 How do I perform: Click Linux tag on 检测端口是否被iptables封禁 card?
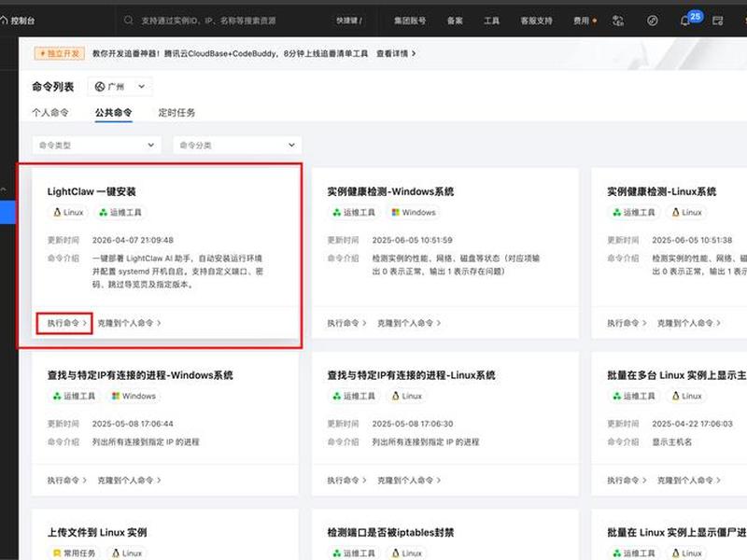click(407, 553)
